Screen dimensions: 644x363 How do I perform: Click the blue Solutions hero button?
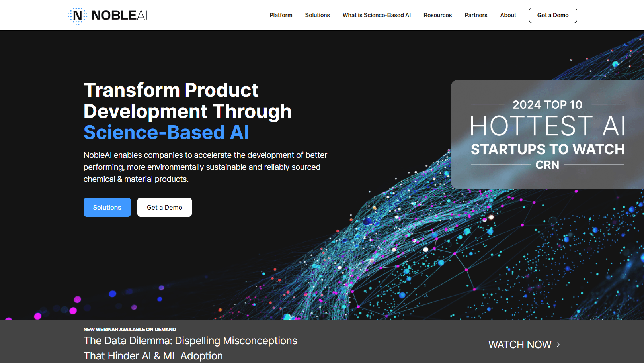click(x=107, y=207)
